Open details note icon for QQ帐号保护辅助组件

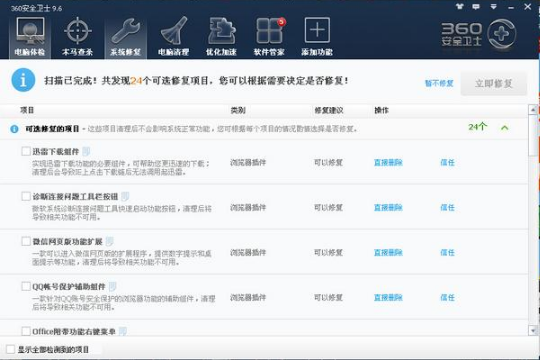point(113,286)
